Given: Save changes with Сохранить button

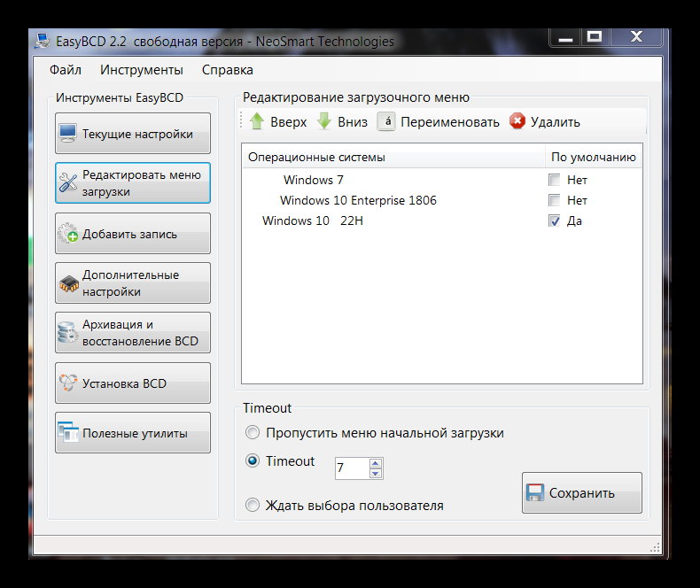Looking at the screenshot, I should 581,493.
